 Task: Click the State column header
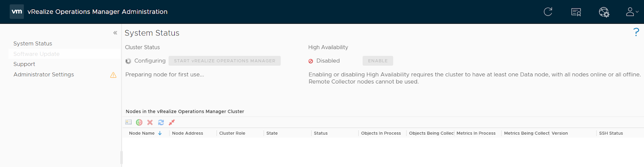272,133
